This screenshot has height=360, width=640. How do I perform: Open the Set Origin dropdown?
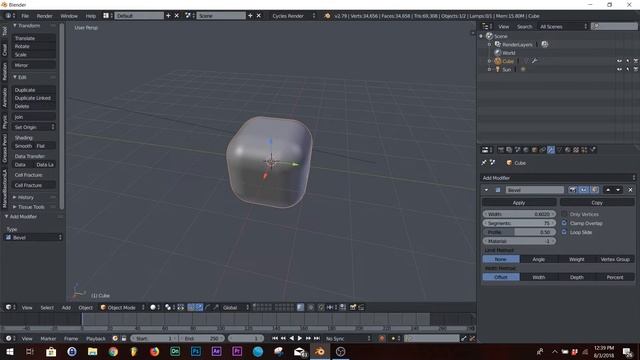point(34,127)
